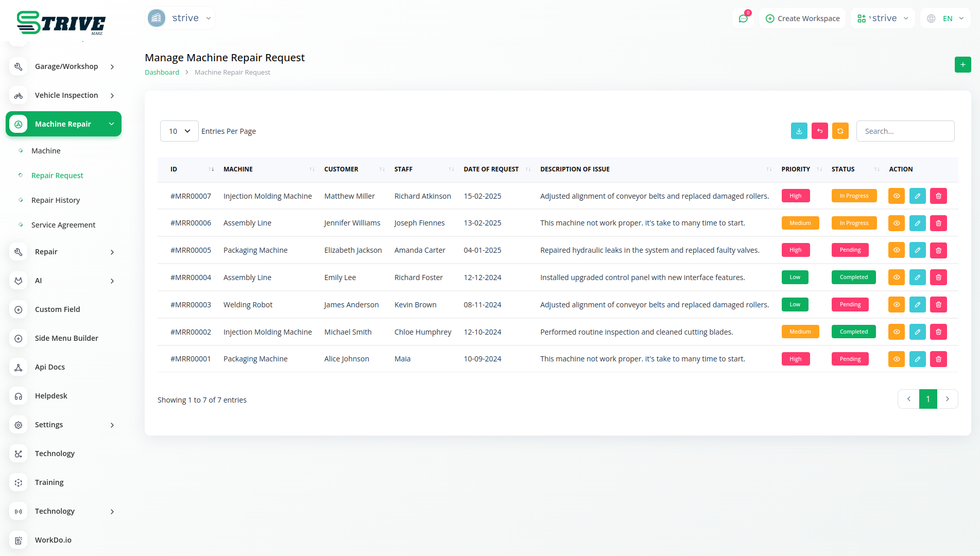980x556 pixels.
Task: Select Service Agreement menu item
Action: click(x=63, y=225)
